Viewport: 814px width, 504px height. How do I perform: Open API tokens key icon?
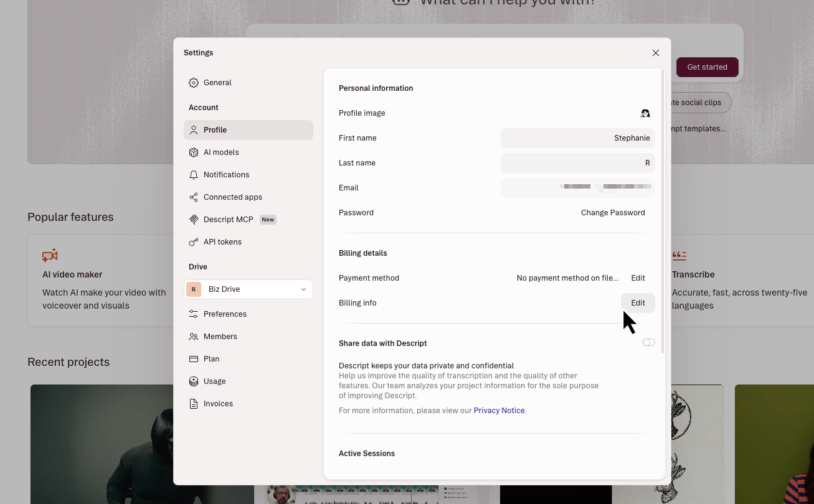pyautogui.click(x=194, y=242)
